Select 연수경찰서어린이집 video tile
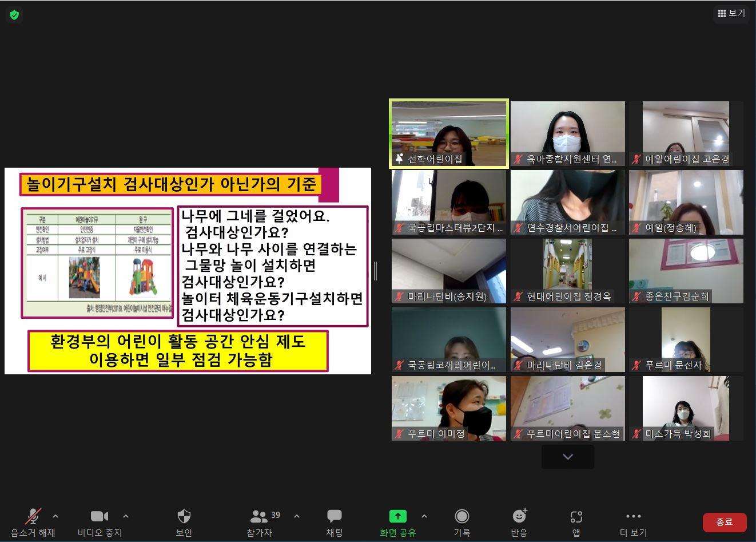This screenshot has height=542, width=756. [x=568, y=202]
